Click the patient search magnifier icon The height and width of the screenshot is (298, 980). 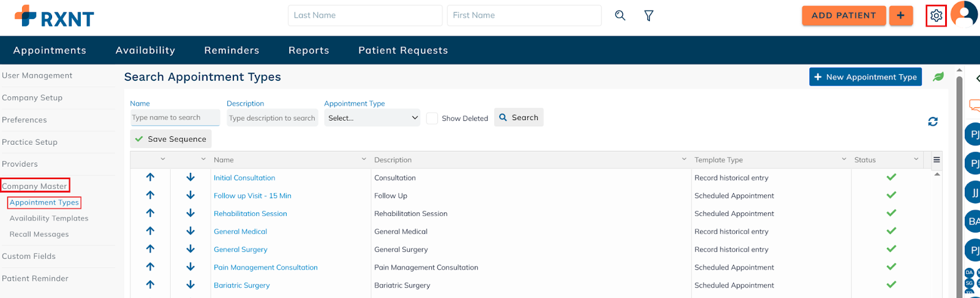point(620,15)
